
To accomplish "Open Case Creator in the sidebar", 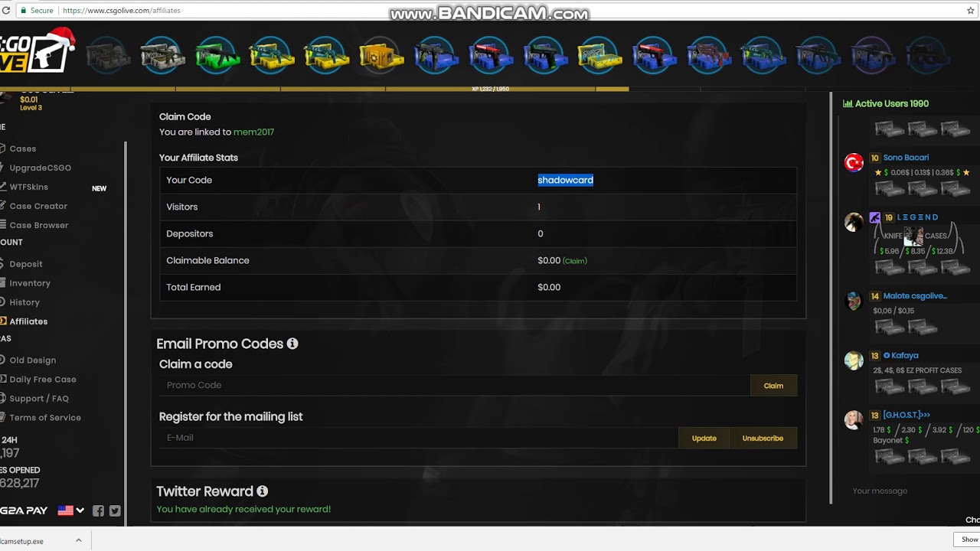I will [x=38, y=206].
